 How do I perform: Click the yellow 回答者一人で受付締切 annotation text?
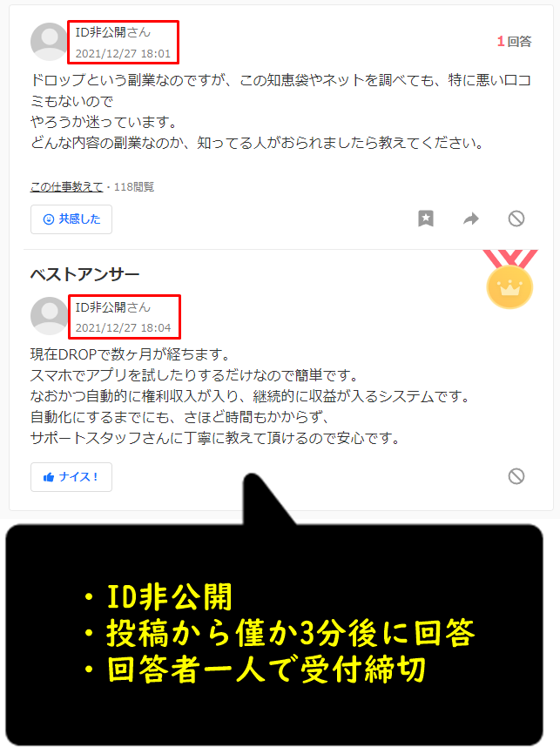click(266, 669)
